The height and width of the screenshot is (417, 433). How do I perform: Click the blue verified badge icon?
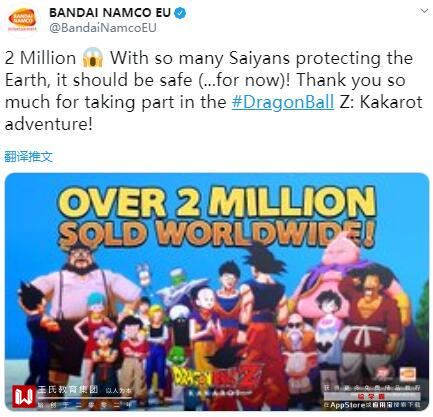(180, 13)
